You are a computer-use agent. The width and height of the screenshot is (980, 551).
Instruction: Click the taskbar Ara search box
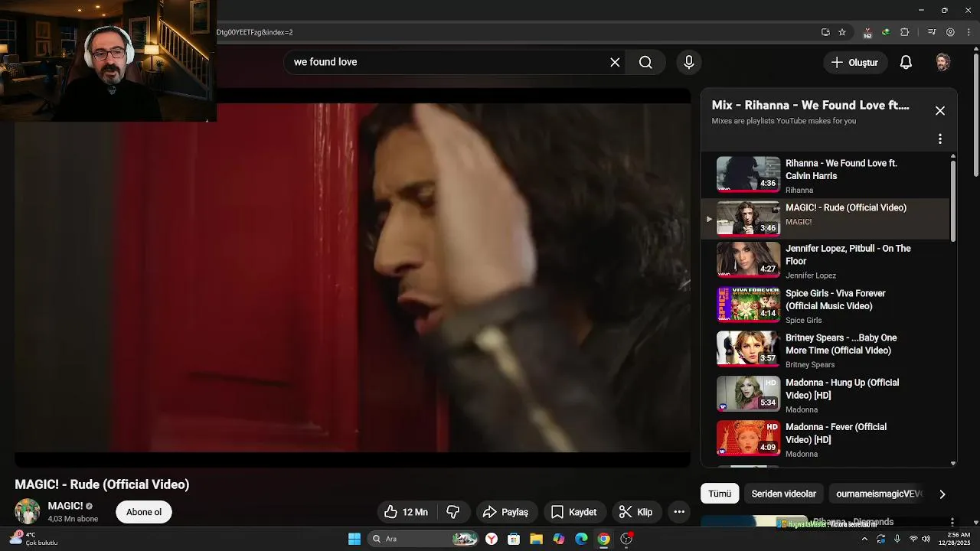pyautogui.click(x=423, y=539)
